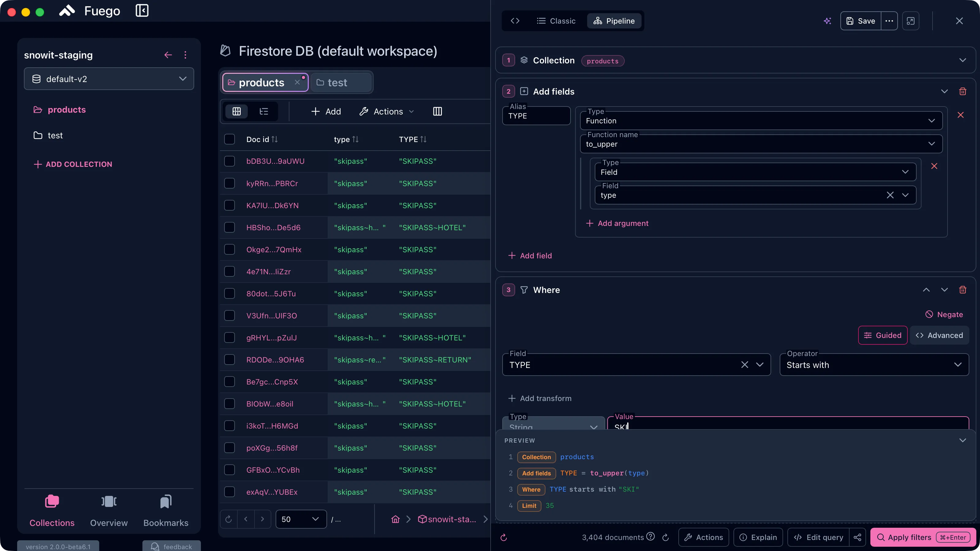Show help for the document count
The width and height of the screenshot is (980, 551).
point(650,536)
